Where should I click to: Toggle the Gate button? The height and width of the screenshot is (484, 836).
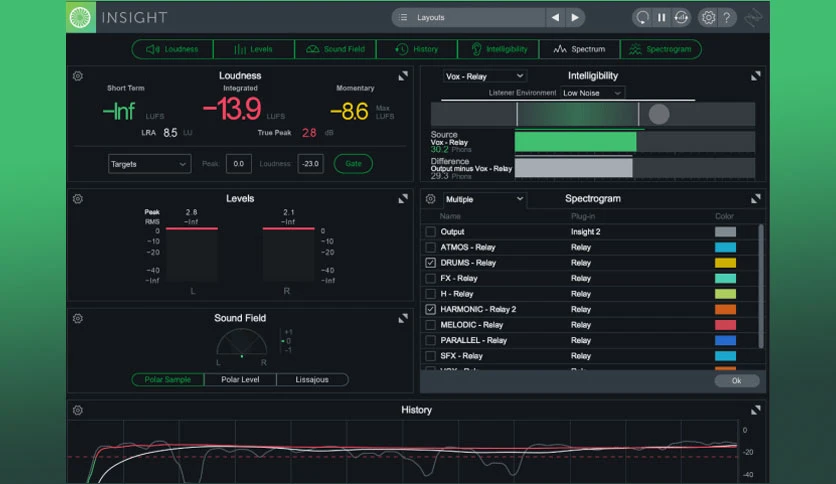point(353,164)
